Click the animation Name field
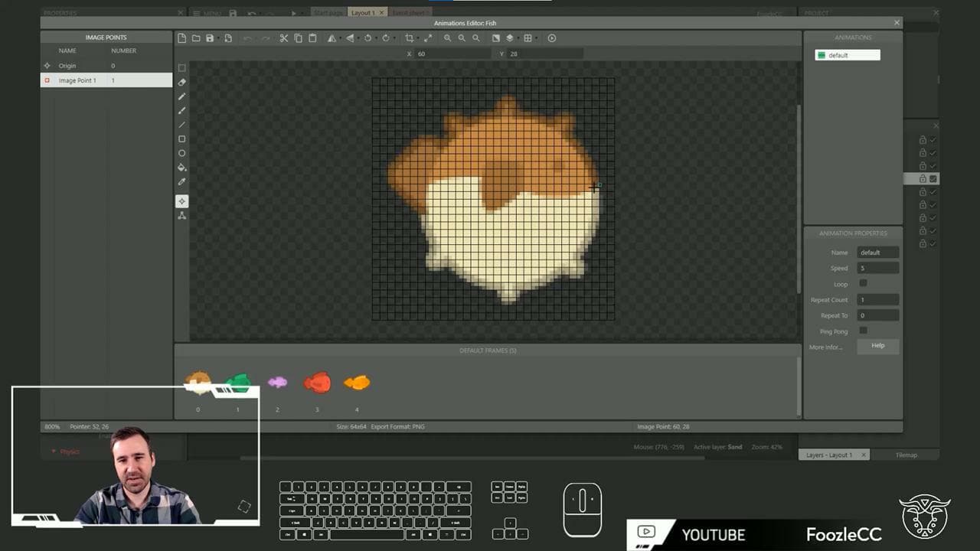Image resolution: width=980 pixels, height=551 pixels. point(877,253)
